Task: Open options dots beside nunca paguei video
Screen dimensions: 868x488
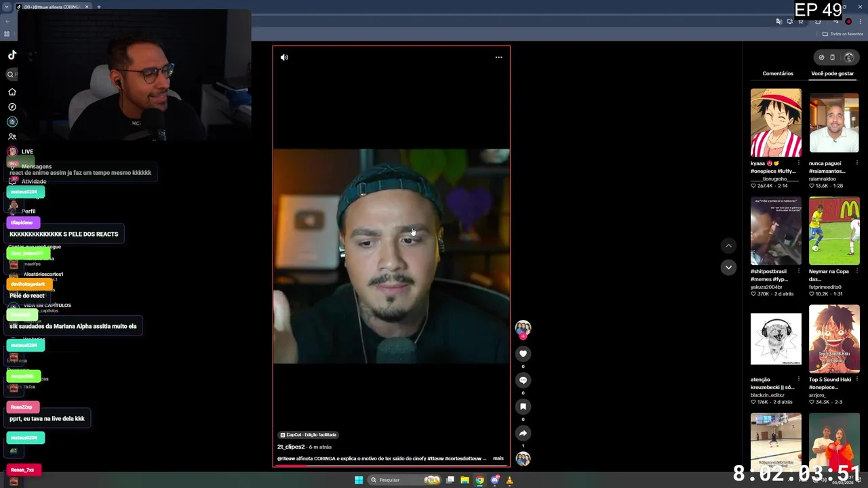Action: point(857,163)
